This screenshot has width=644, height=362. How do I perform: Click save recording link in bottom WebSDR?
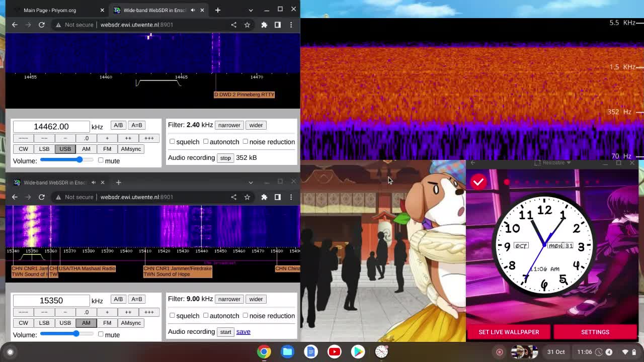(243, 332)
